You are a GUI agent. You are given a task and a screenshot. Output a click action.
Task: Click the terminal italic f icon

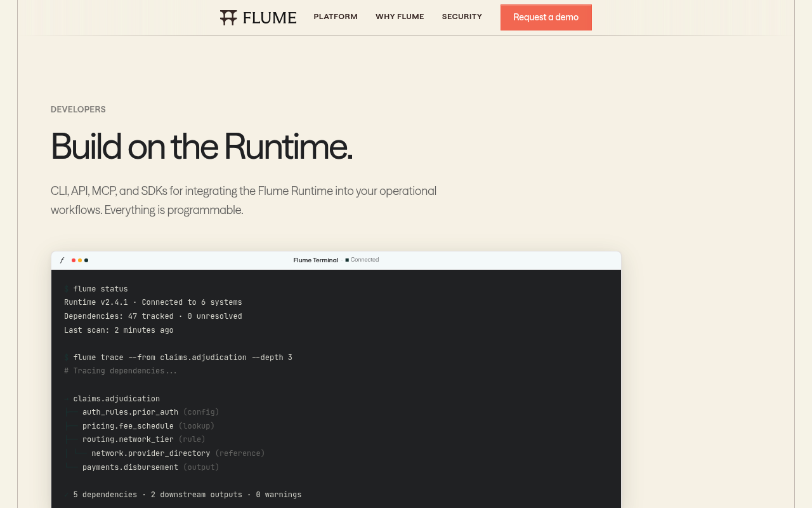point(62,260)
